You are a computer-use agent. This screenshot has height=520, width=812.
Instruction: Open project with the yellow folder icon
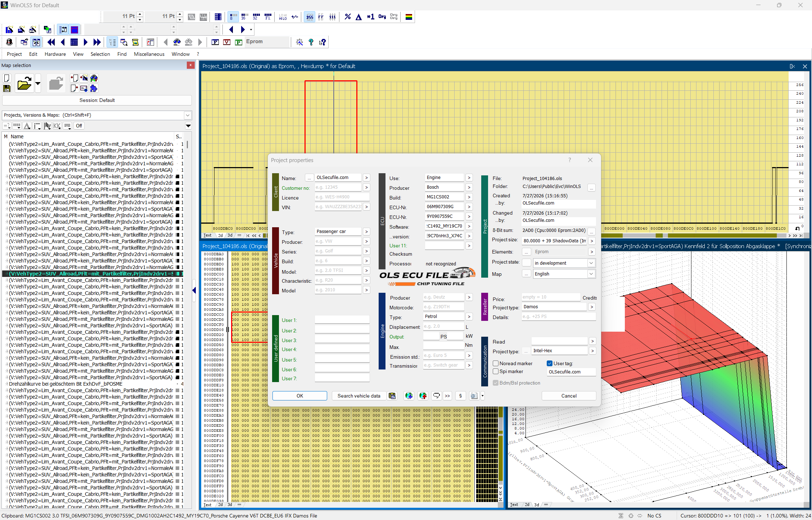[24, 84]
